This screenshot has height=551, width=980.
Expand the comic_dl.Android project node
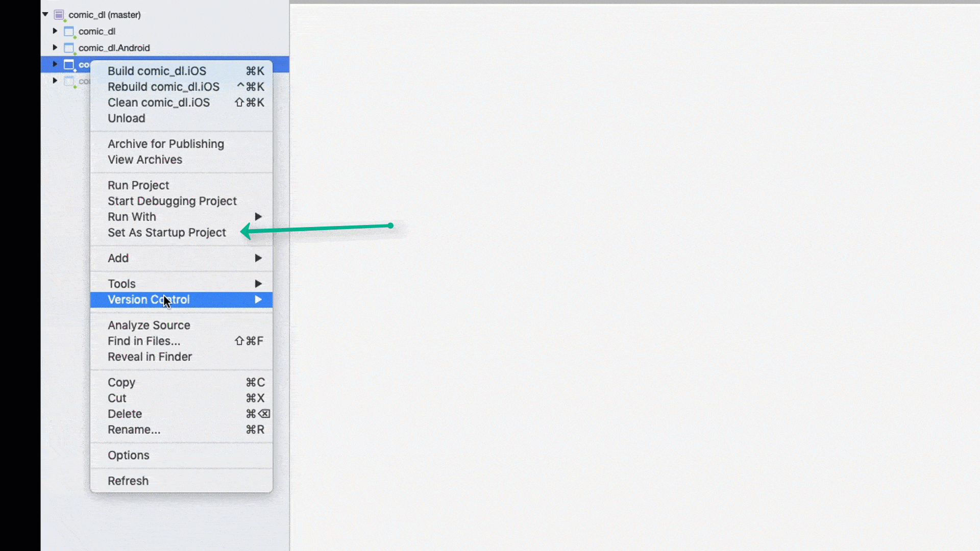point(55,47)
